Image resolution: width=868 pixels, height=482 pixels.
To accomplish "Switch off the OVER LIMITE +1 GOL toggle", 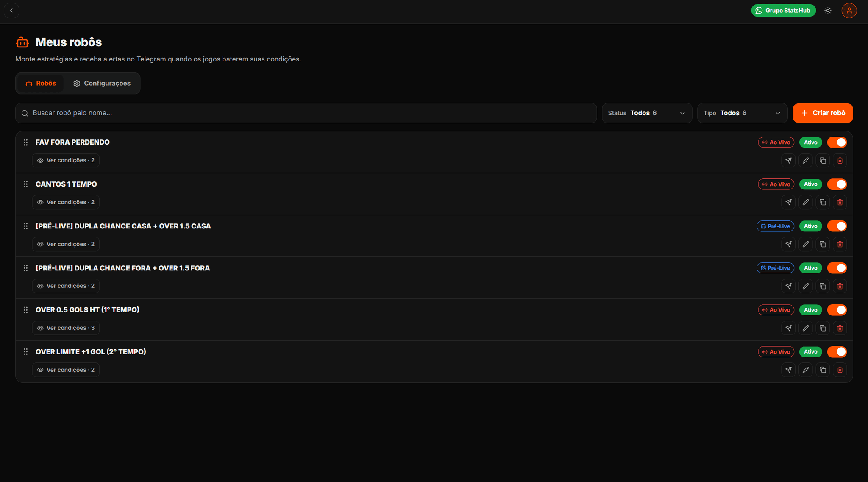I will pos(837,352).
